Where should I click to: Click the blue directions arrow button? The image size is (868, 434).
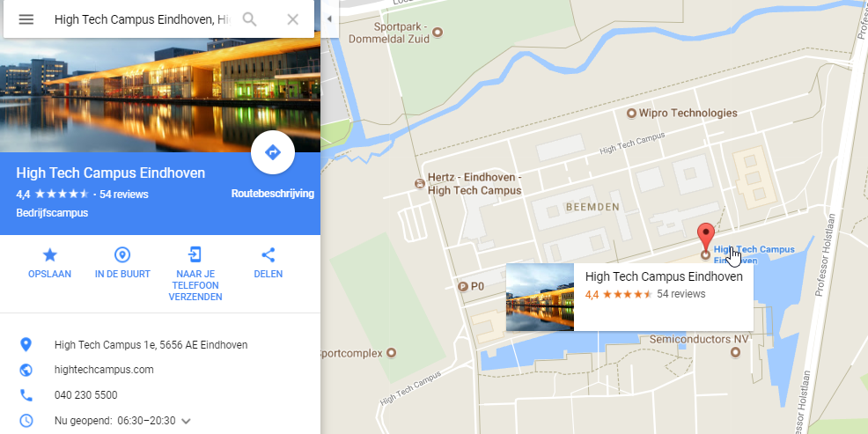click(x=272, y=152)
